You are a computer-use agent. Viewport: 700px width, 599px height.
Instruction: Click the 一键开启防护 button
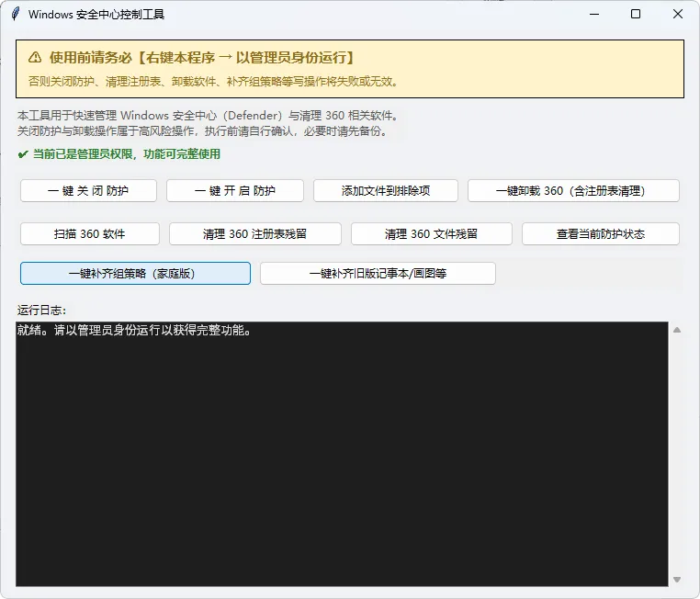tap(235, 190)
